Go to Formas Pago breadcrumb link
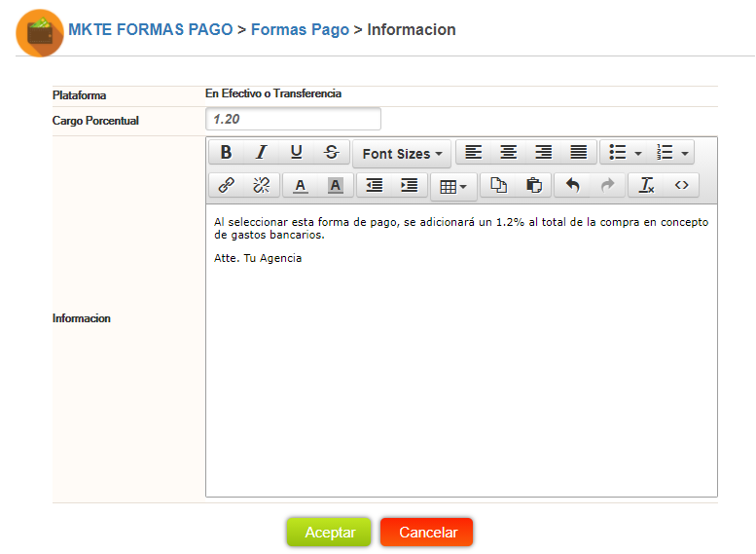This screenshot has height=554, width=756. pyautogui.click(x=300, y=29)
